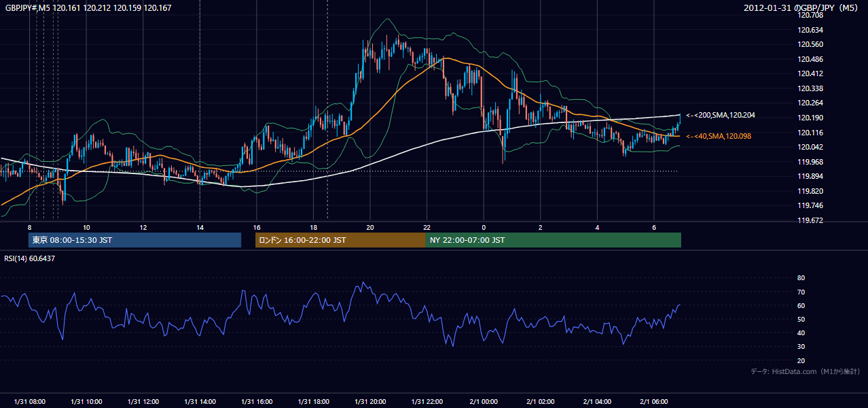Select the 東京 08:00-15:30 JST session bar

pos(134,240)
